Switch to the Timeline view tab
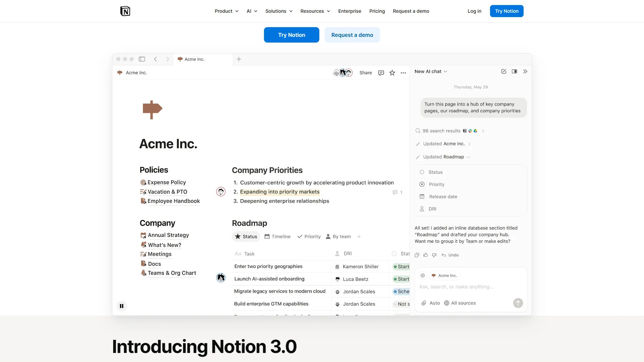The image size is (644, 362). 277,237
